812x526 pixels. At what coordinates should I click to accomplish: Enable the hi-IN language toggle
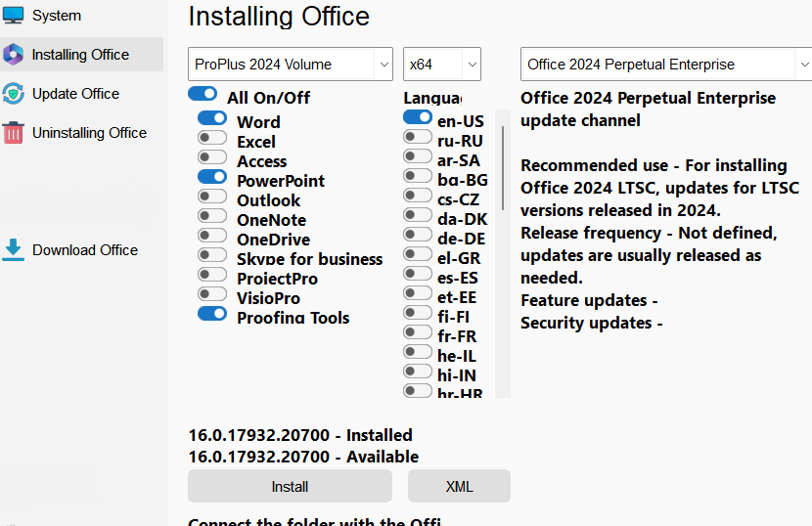418,372
